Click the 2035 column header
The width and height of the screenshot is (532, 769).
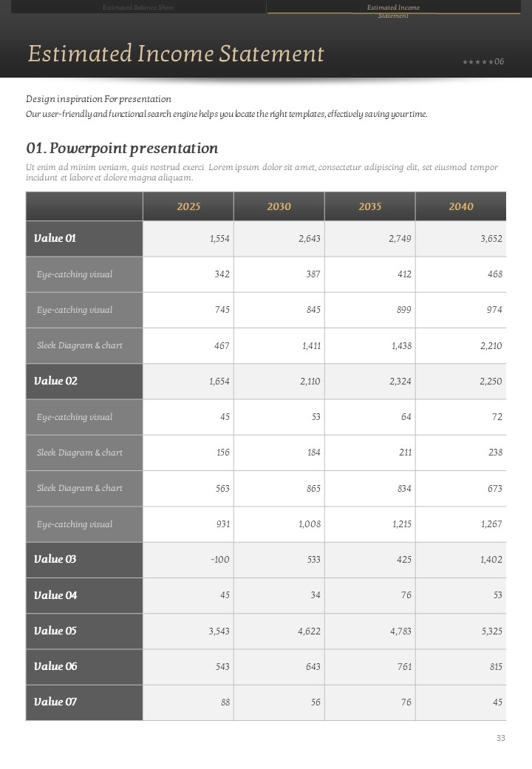point(370,206)
